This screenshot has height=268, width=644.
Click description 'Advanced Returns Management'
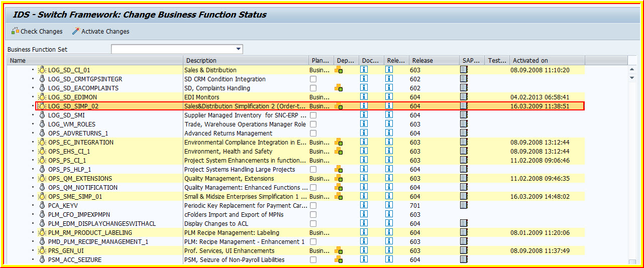(228, 133)
